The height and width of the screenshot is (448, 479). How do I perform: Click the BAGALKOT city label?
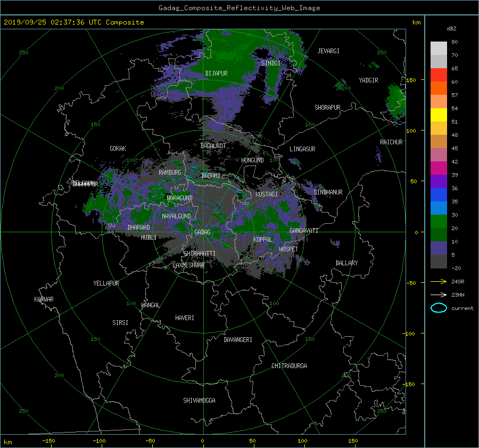[213, 146]
